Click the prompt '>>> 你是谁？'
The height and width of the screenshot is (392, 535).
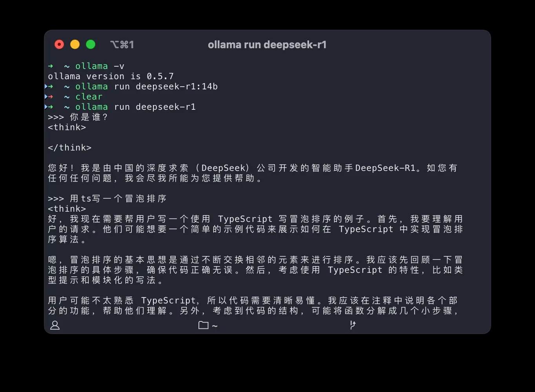tap(78, 117)
